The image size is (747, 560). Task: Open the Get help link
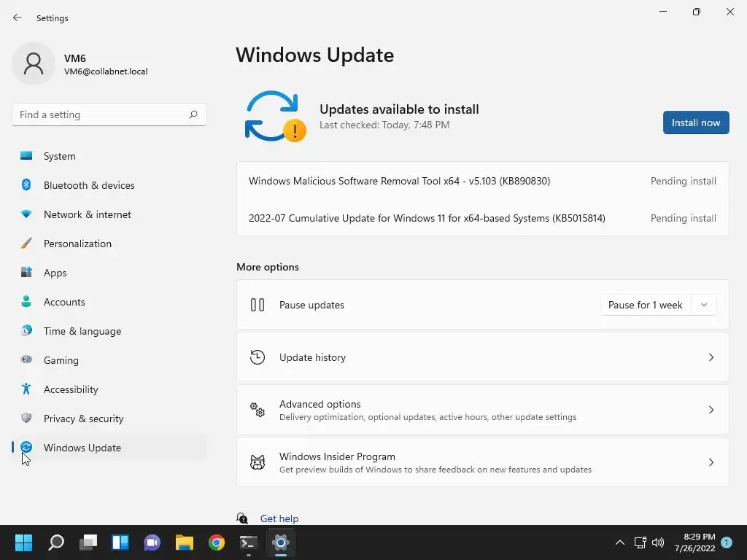tap(279, 518)
